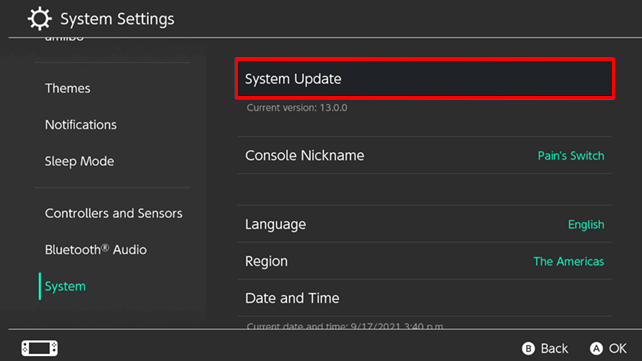Click the handheld console icon at bottom left

point(40,348)
